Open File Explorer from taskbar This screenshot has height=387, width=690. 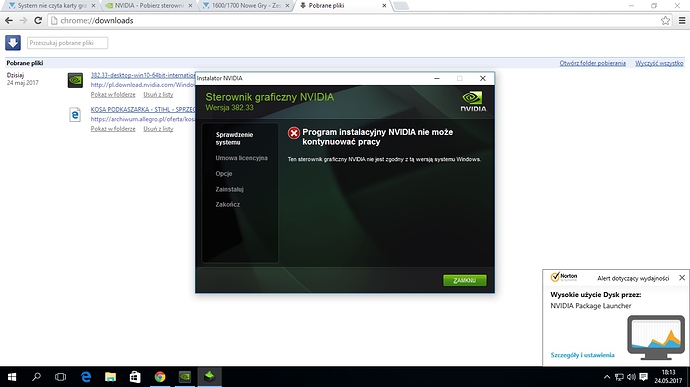110,376
